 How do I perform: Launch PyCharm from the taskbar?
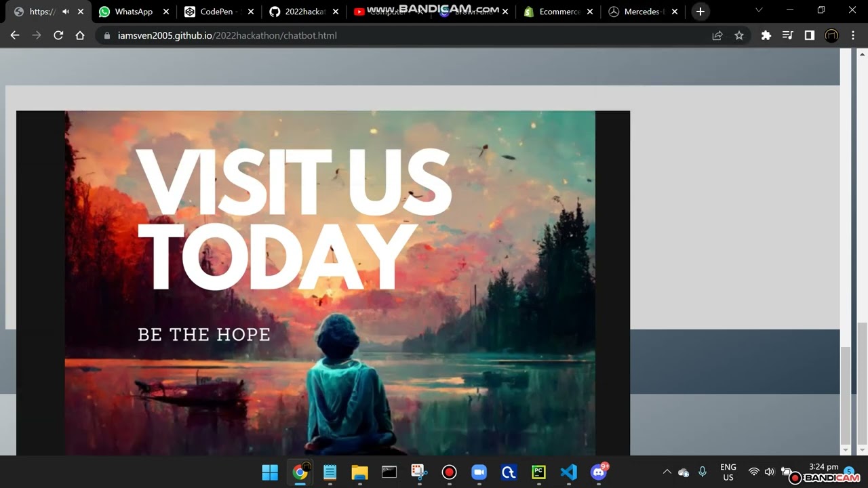pos(538,472)
